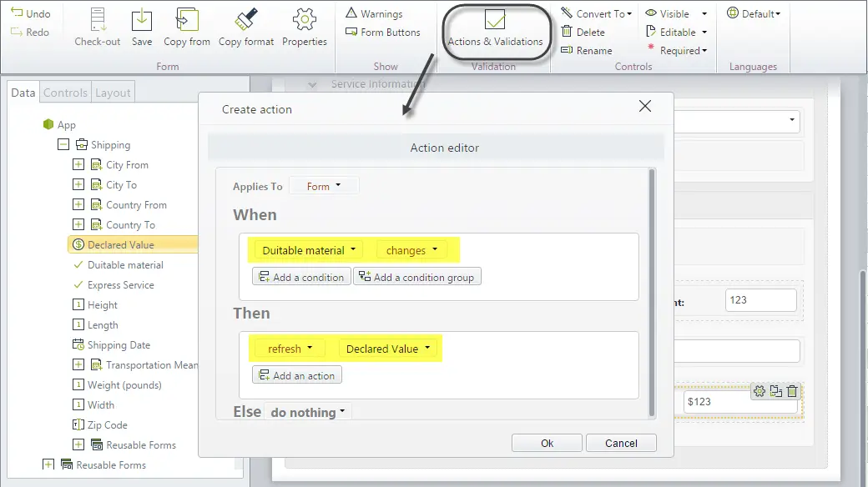Expand Reusable Forms under Shipping
The width and height of the screenshot is (868, 487).
[78, 444]
